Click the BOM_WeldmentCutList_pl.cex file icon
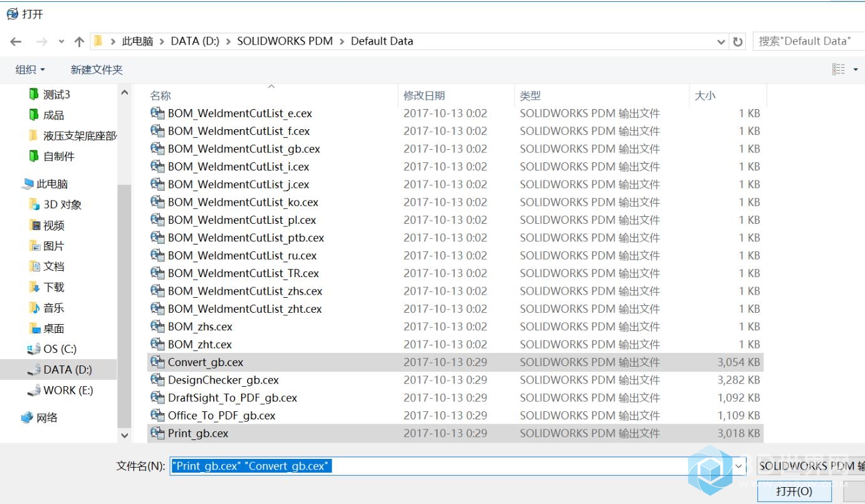This screenshot has width=865, height=504. click(x=157, y=220)
